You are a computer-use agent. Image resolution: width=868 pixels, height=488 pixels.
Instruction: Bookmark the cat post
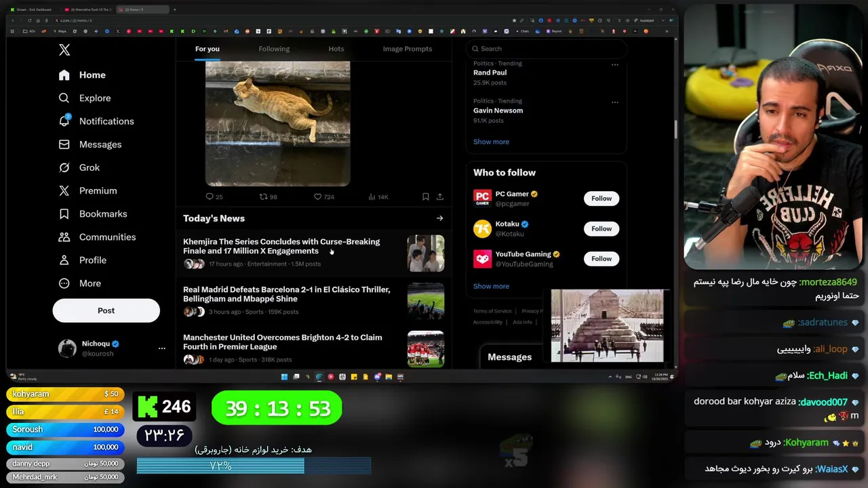[425, 197]
